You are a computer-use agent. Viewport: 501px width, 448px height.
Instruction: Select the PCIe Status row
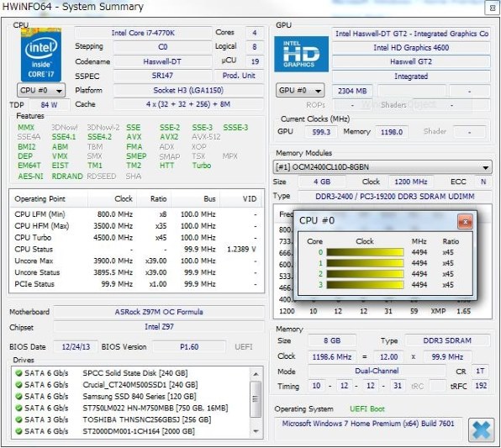tap(136, 284)
